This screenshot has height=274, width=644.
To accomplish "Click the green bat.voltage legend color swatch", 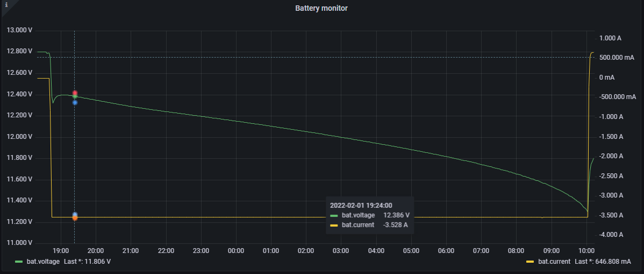I will [x=19, y=262].
